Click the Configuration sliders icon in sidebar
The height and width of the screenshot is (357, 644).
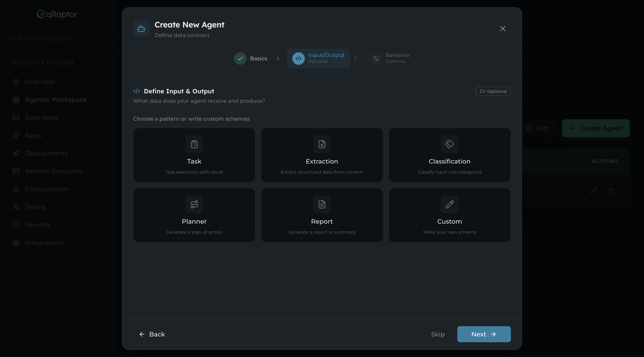tap(16, 189)
